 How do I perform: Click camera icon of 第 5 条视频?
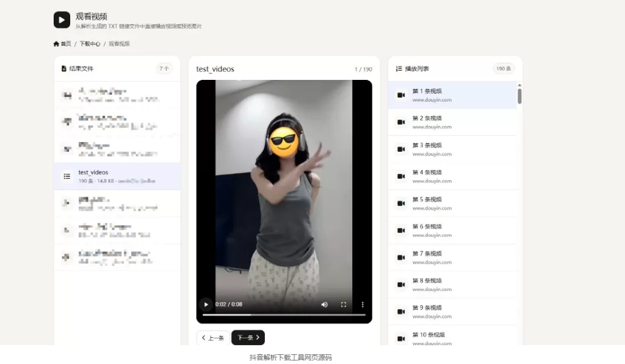pyautogui.click(x=401, y=204)
